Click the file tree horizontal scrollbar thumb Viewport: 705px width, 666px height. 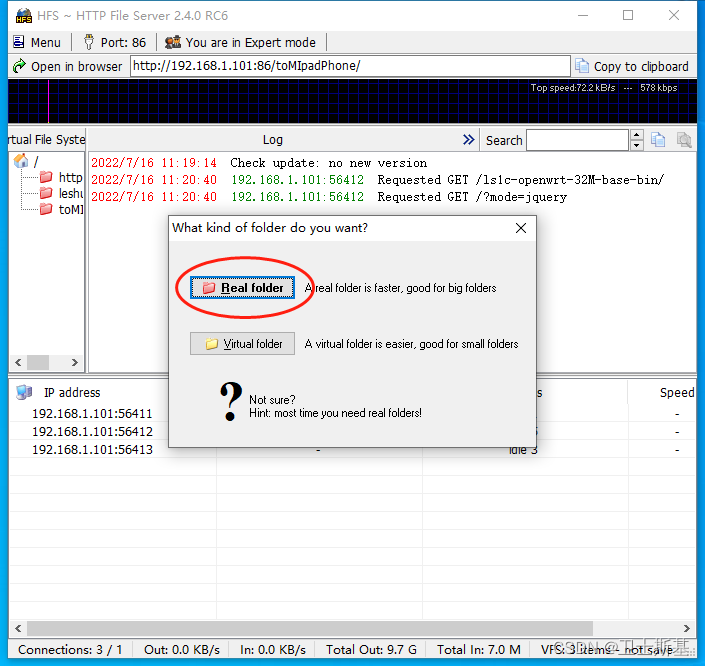38,362
